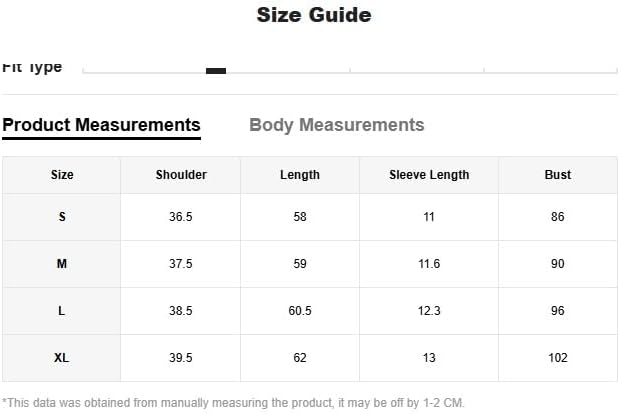The width and height of the screenshot is (620, 414).
Task: Click the 11.6 sleeve length cell
Action: pos(429,264)
